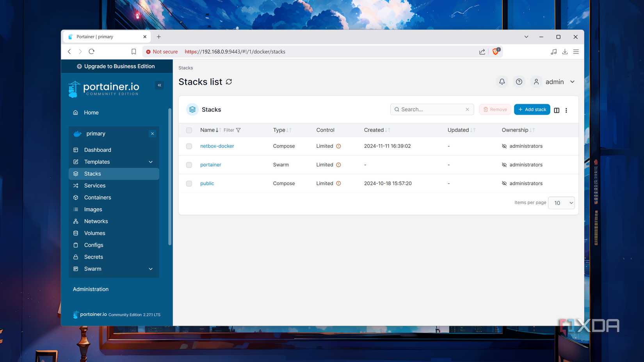
Task: Collapse the sidebar using the double-chevron icon
Action: click(159, 85)
